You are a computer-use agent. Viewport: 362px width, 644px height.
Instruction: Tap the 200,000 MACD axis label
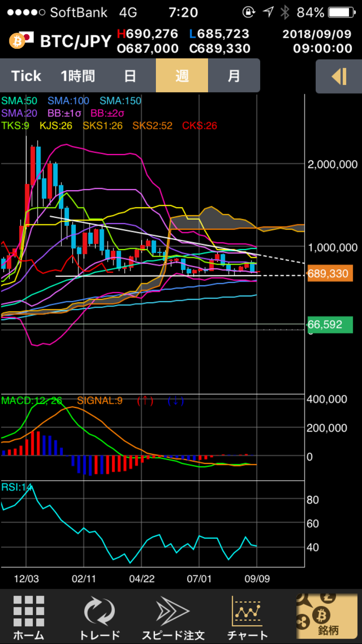[x=327, y=428]
